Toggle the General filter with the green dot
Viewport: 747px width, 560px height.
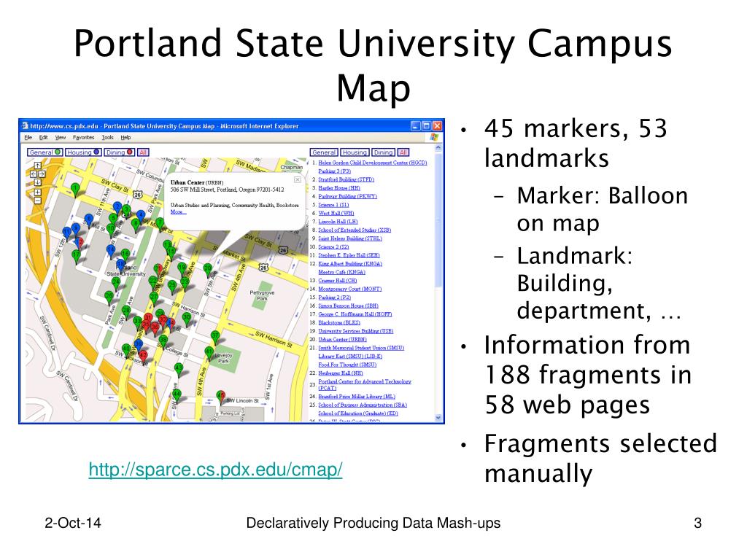[x=44, y=152]
